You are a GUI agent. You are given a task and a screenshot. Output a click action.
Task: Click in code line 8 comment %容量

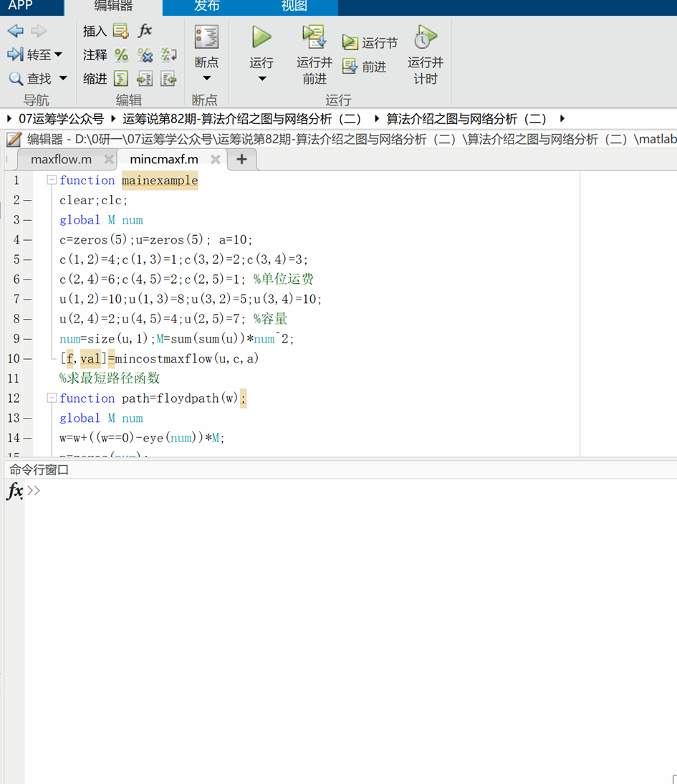270,318
